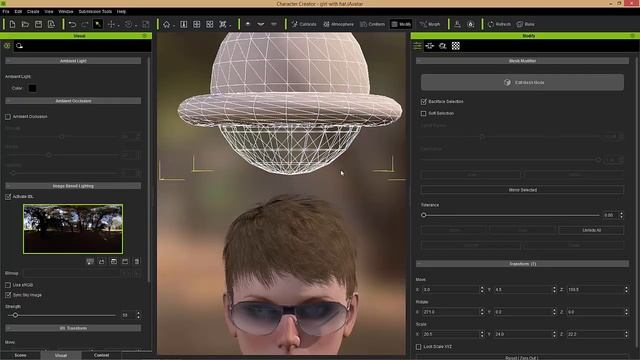Toggle the Backface Selection checkbox
640x360 pixels.
pos(423,101)
